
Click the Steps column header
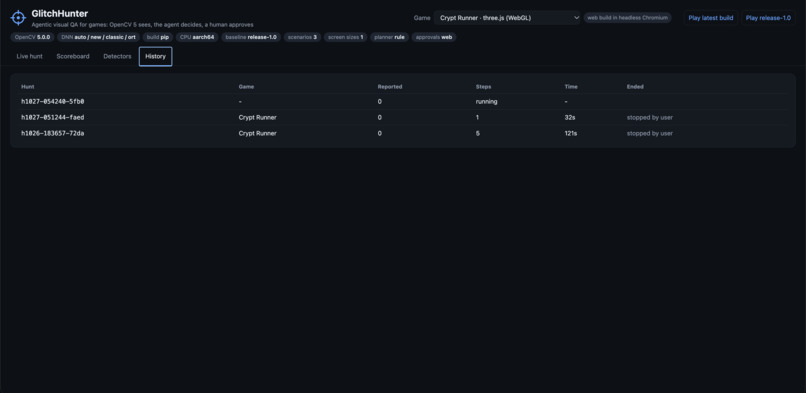(483, 87)
